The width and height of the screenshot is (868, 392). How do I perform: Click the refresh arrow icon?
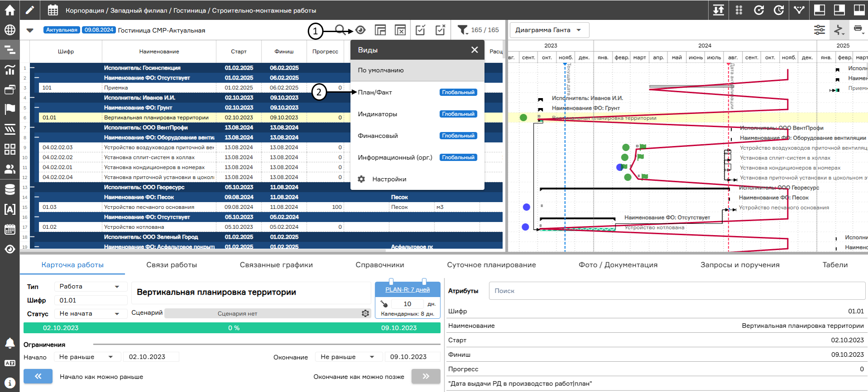759,10
